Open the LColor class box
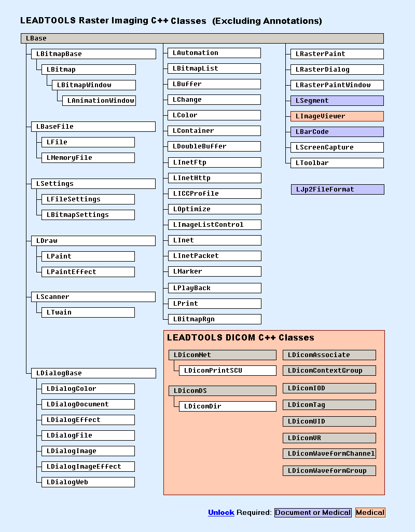 [214, 115]
